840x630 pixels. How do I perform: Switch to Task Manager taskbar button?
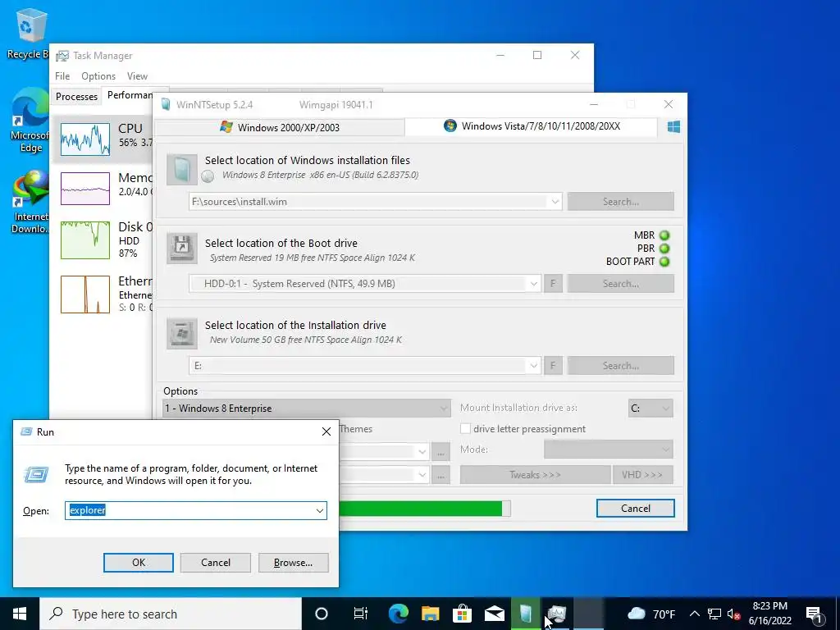[x=557, y=614]
